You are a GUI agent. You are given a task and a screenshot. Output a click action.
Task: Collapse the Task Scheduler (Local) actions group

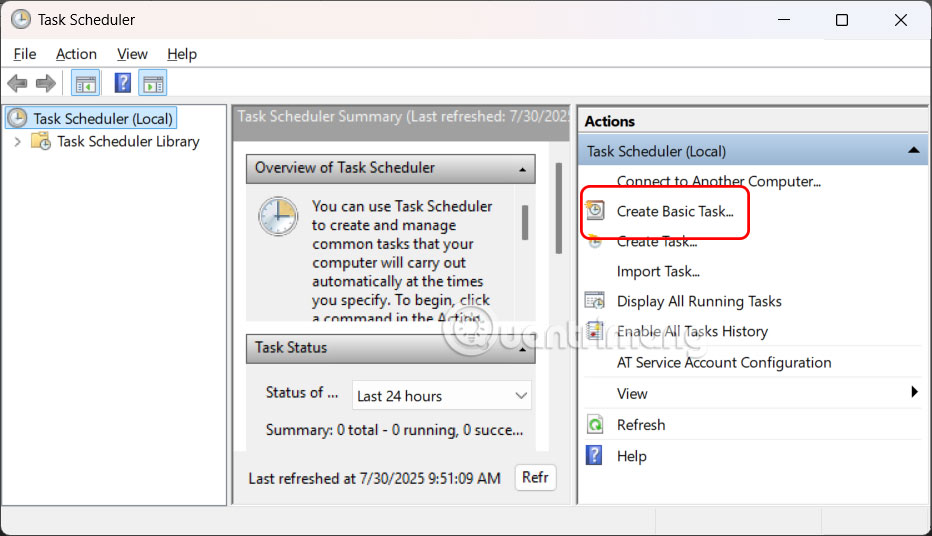tap(914, 151)
